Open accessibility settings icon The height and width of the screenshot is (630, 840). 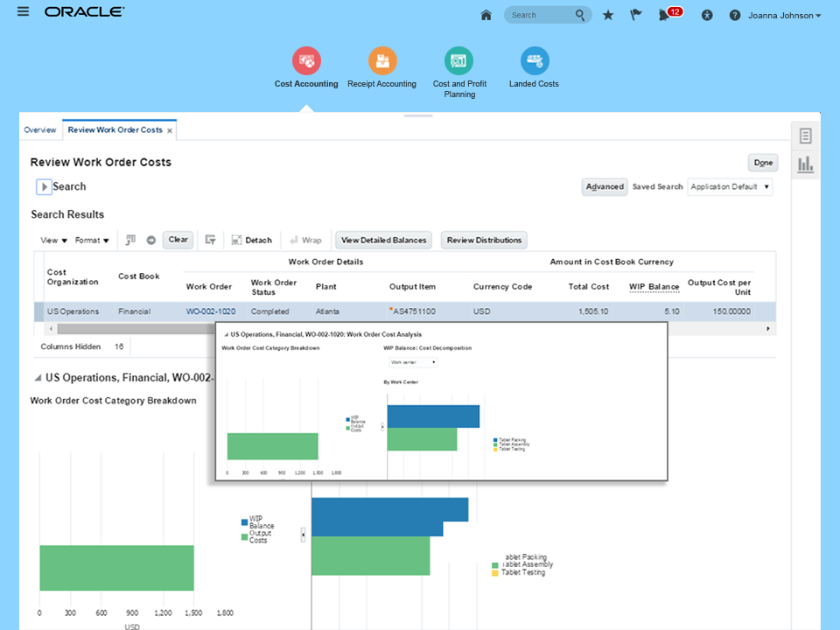pyautogui.click(x=707, y=16)
